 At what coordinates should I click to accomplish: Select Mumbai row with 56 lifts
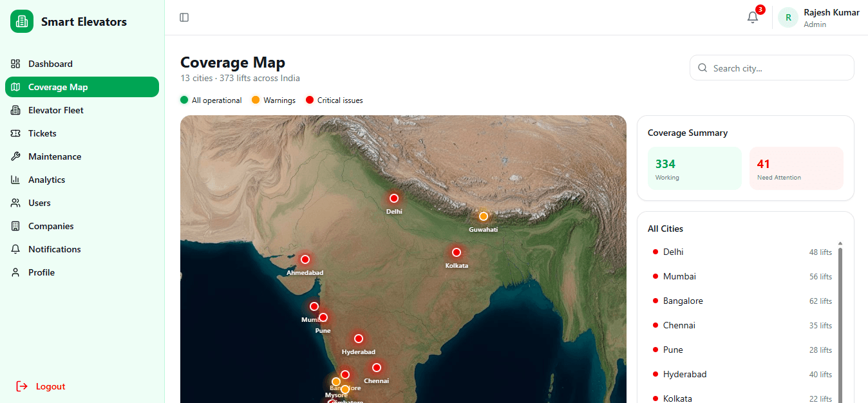[742, 276]
